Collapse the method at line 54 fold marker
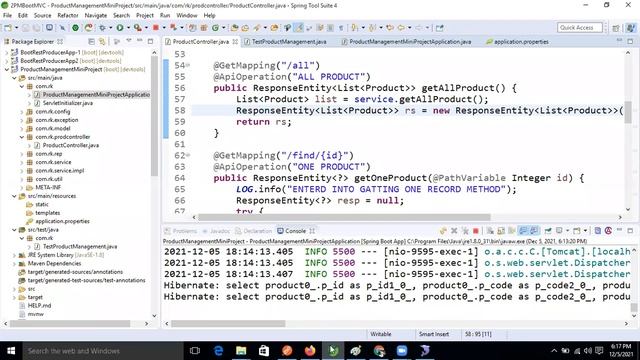This screenshot has height=360, width=640. [188, 65]
